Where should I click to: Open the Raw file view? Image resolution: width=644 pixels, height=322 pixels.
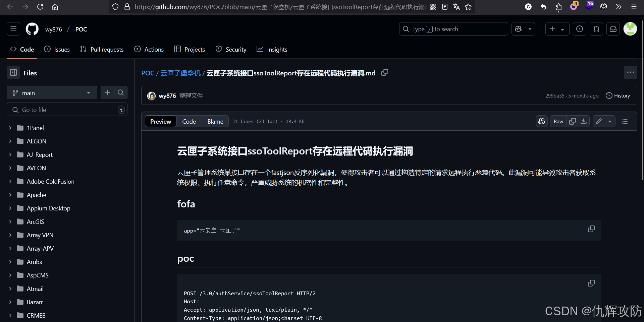click(x=558, y=121)
